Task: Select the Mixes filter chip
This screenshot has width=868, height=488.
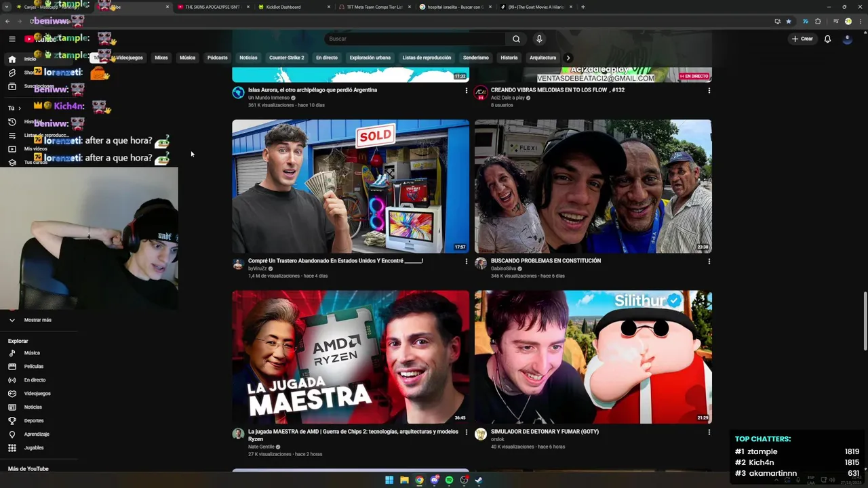Action: tap(161, 58)
